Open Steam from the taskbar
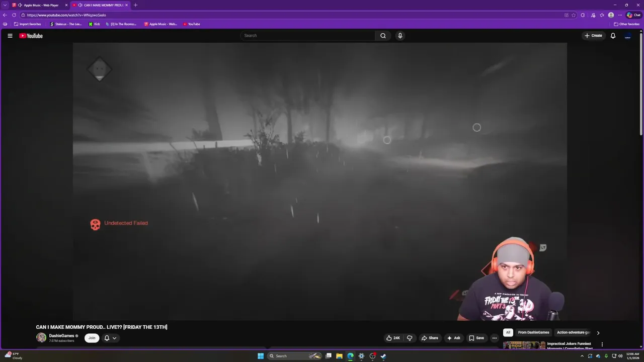The image size is (644, 362). pyautogui.click(x=383, y=356)
